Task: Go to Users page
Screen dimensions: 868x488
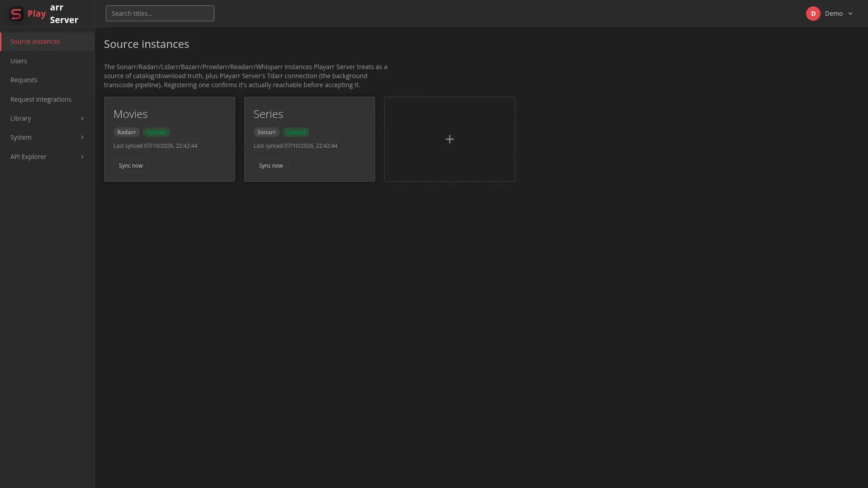Action: [x=47, y=61]
